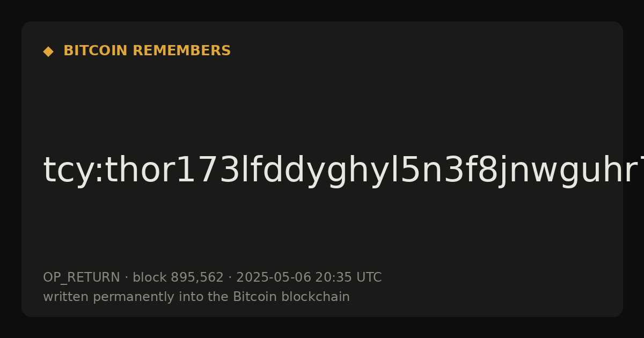Viewport: 644px width, 338px height.
Task: Click the separator dot before the date
Action: pos(230,278)
